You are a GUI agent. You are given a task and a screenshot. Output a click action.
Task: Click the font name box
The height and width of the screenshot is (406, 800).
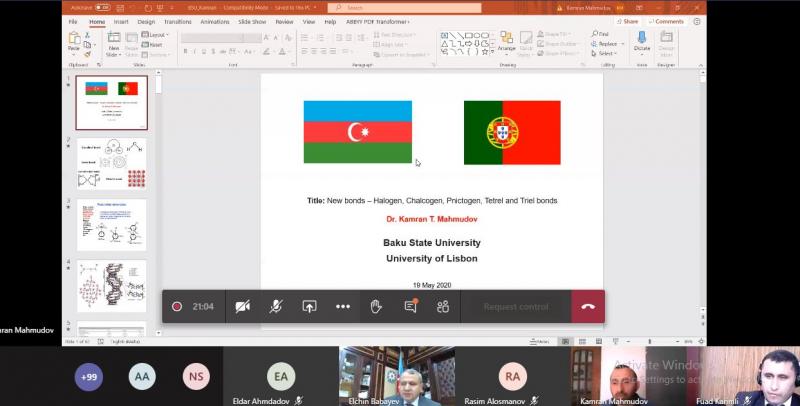tap(212, 38)
